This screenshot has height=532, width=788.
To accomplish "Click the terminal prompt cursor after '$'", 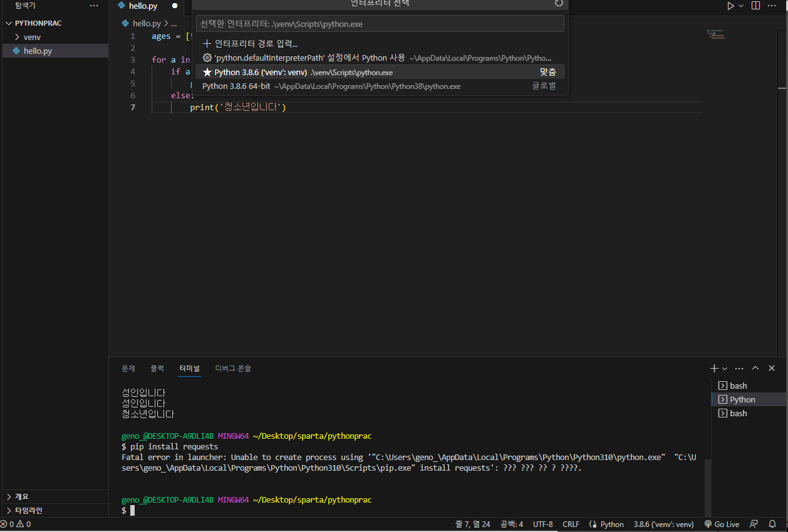I will coord(132,511).
